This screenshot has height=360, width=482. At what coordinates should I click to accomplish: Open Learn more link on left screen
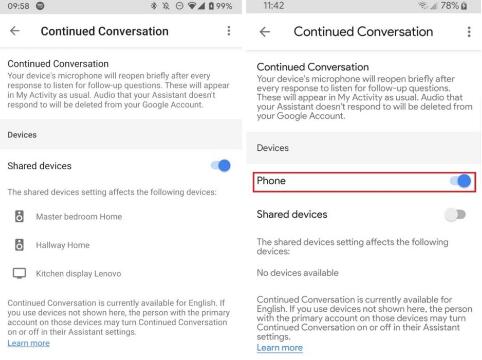point(29,343)
